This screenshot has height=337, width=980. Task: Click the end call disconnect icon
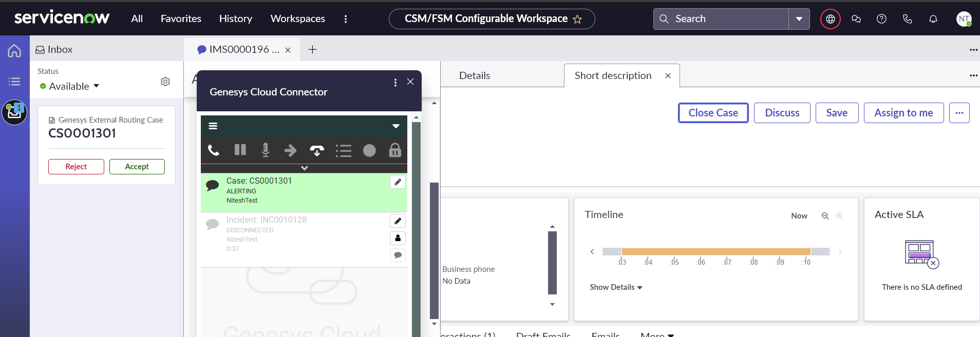tap(317, 150)
